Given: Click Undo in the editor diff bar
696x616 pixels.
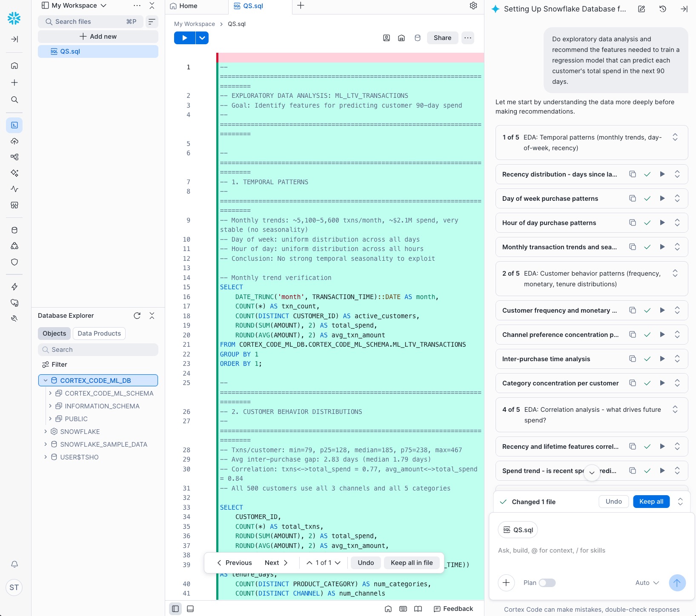Looking at the screenshot, I should coord(366,563).
